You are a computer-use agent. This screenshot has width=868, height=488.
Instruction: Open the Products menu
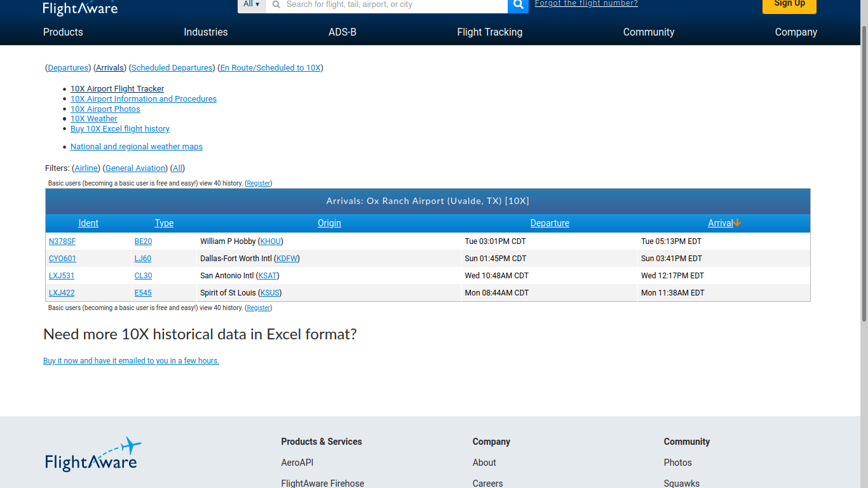(63, 32)
